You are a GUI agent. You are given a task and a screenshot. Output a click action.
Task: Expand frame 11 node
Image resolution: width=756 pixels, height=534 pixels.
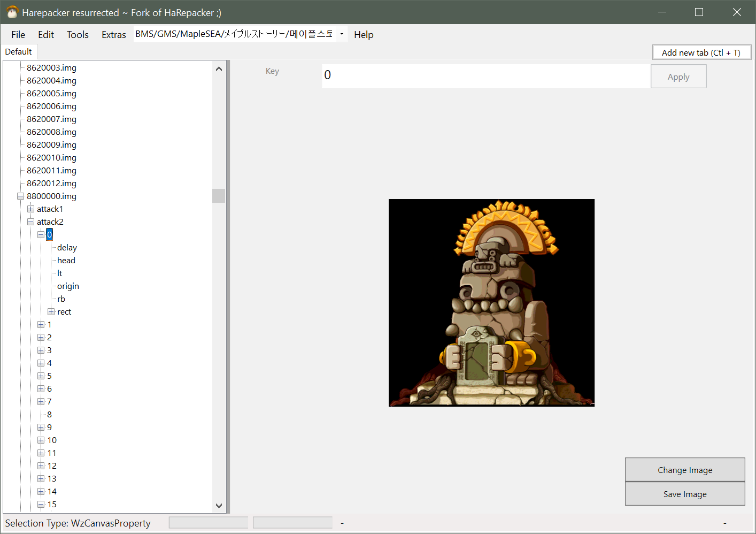41,453
